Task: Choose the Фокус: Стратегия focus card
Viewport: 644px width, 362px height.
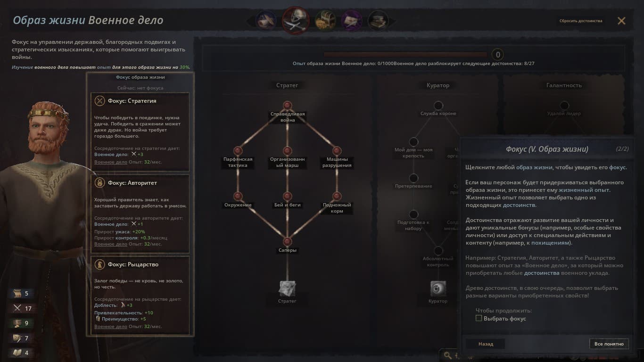Action: pyautogui.click(x=140, y=132)
